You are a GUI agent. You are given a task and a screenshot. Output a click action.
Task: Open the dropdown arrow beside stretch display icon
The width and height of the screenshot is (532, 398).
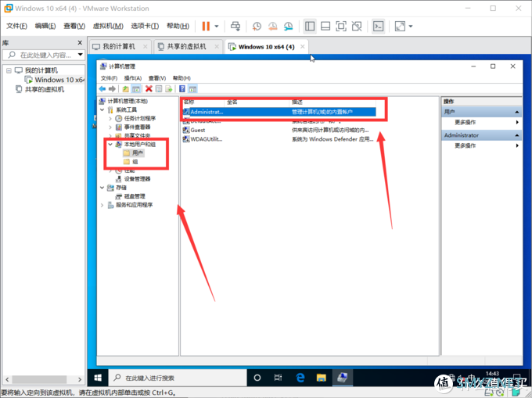411,26
